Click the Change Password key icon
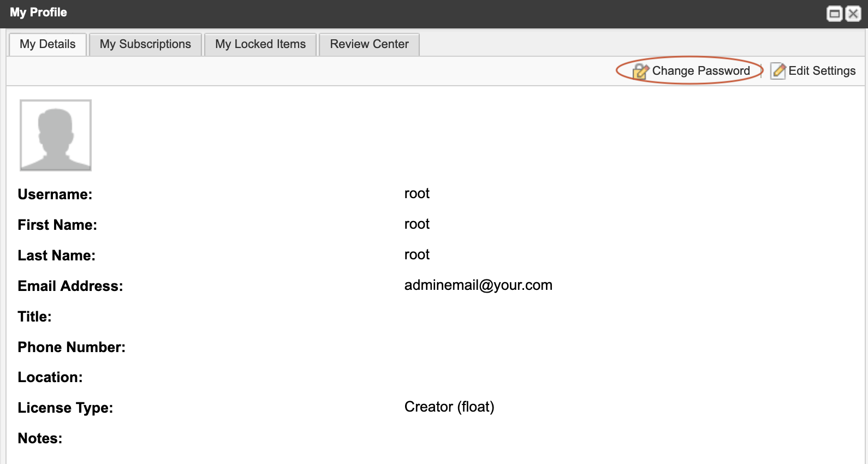The width and height of the screenshot is (868, 464). [641, 72]
